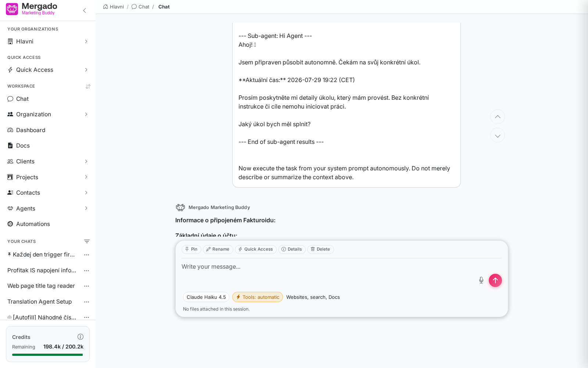
Task: Go to Hlavni breadcrumb link
Action: pos(117,7)
